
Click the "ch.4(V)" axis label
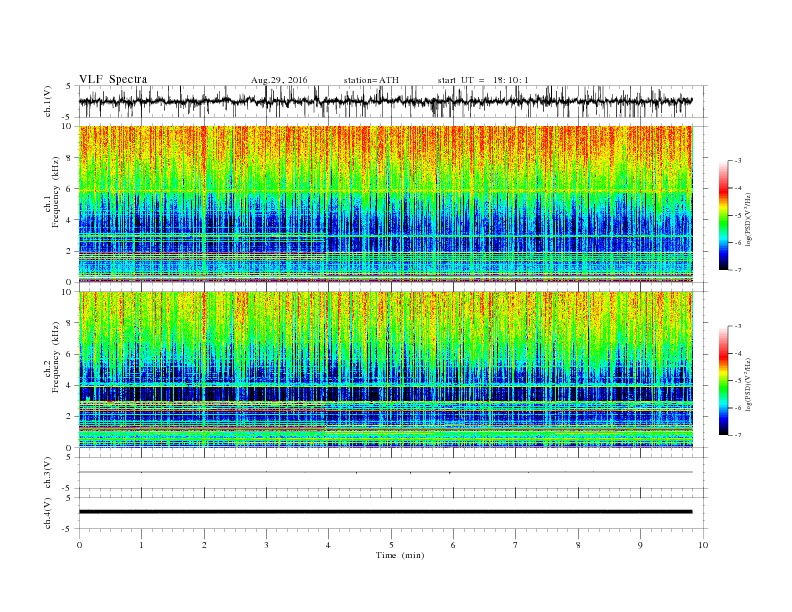pos(48,513)
